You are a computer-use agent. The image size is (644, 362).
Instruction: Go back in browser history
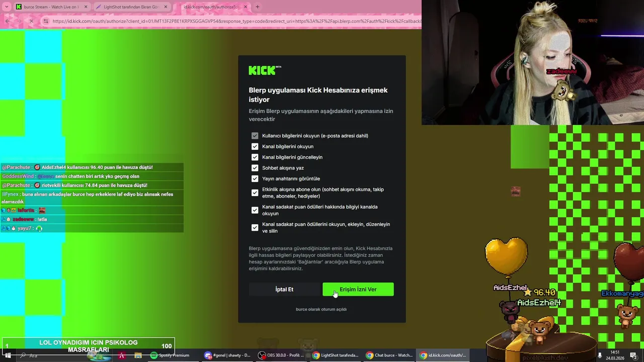(x=7, y=21)
